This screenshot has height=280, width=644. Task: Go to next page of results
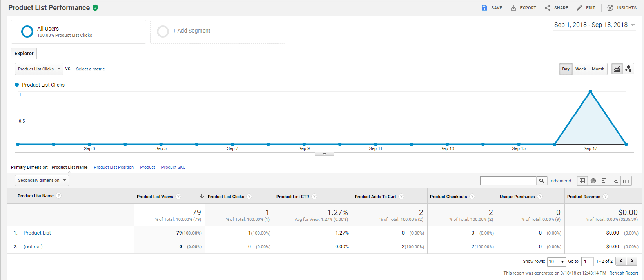click(632, 261)
